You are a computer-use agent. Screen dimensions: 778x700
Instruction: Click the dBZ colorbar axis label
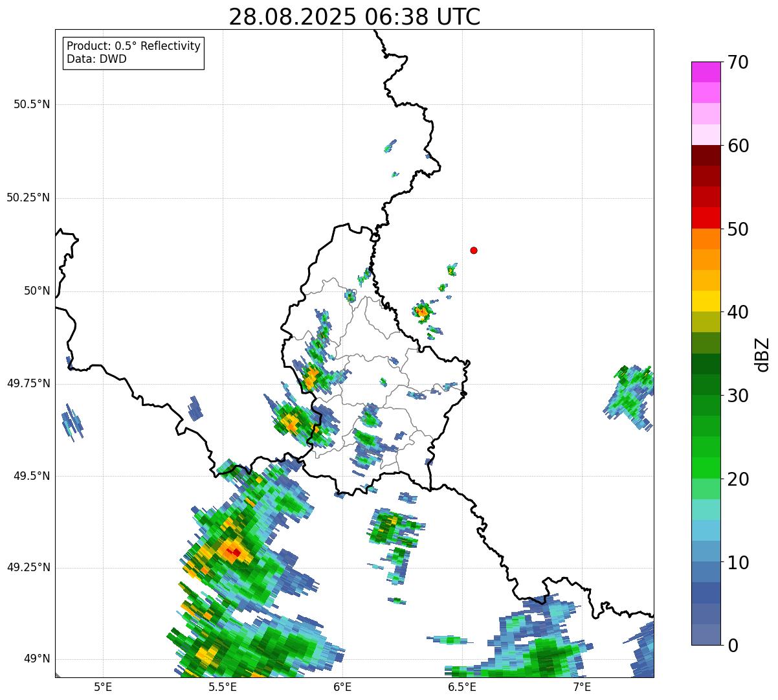pyautogui.click(x=762, y=354)
